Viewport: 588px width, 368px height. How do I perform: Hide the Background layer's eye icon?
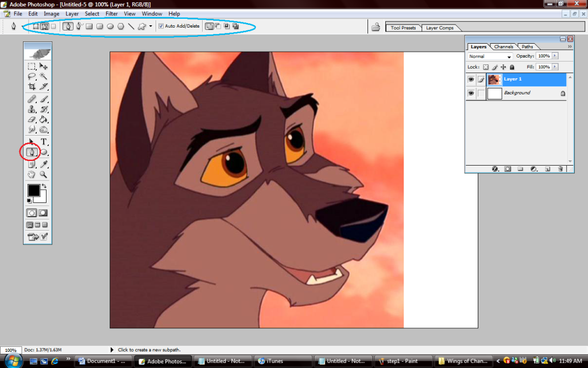point(471,93)
